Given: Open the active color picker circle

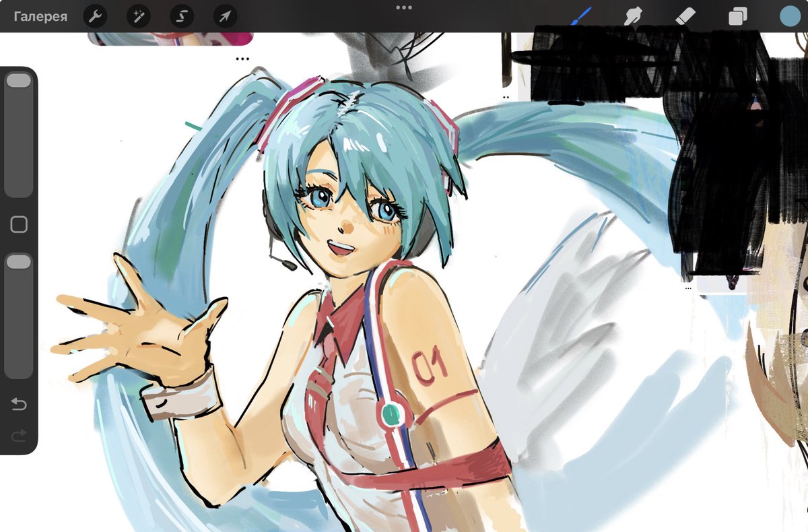Looking at the screenshot, I should click(x=789, y=16).
